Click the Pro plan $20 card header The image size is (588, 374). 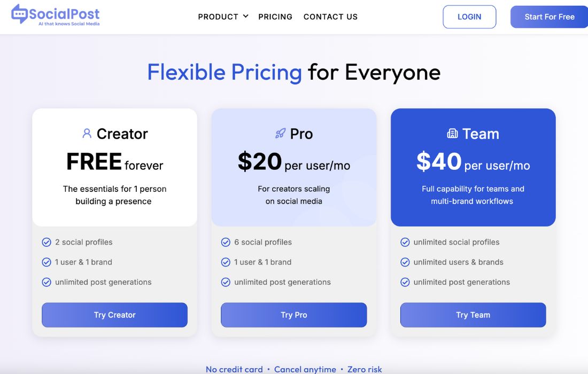[x=294, y=167]
